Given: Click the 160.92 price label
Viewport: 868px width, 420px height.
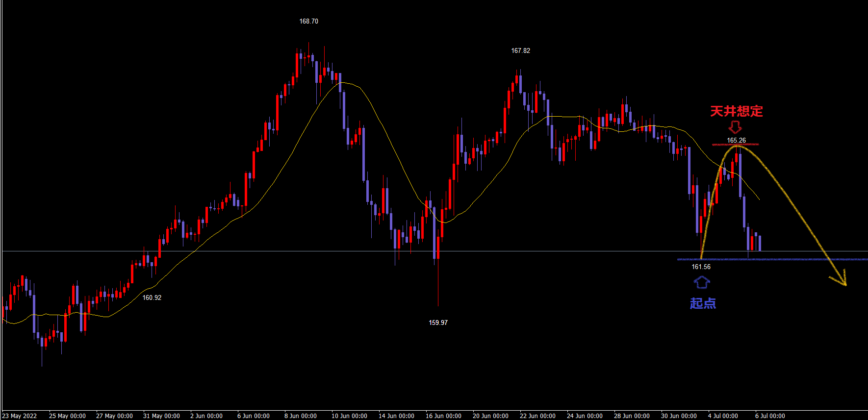Looking at the screenshot, I should click(x=152, y=297).
